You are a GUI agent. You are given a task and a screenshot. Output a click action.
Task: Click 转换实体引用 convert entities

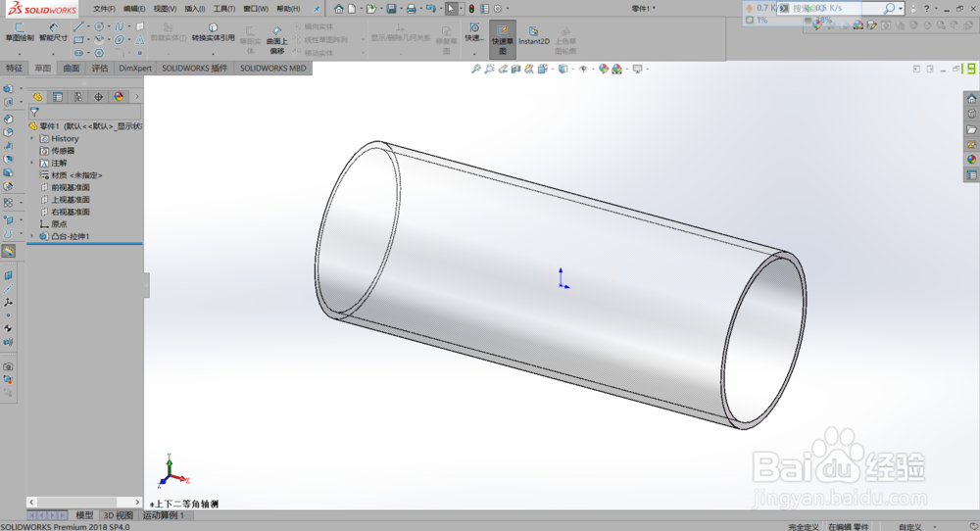213,32
